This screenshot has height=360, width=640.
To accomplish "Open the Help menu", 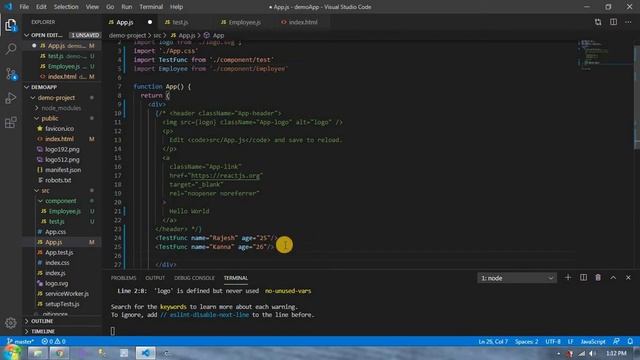I will tap(176, 7).
